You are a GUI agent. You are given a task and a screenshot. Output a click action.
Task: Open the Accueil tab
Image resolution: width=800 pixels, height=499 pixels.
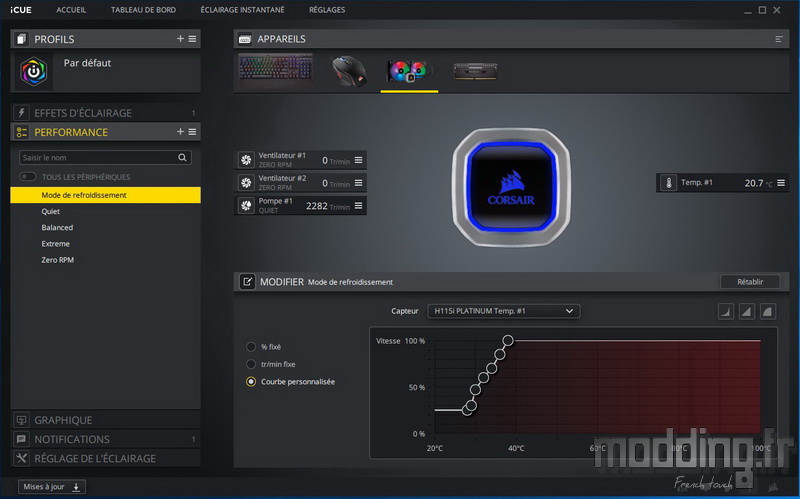pyautogui.click(x=71, y=10)
